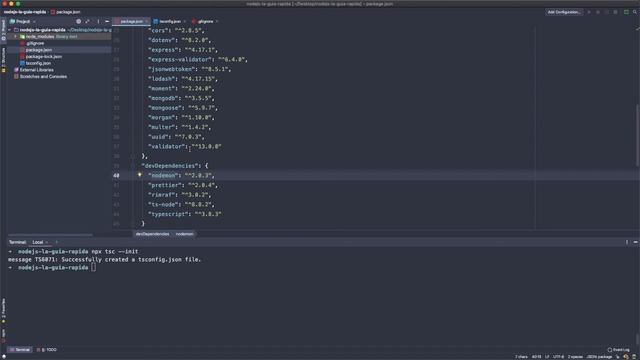
Task: Open the Event Log button
Action: [618, 350]
